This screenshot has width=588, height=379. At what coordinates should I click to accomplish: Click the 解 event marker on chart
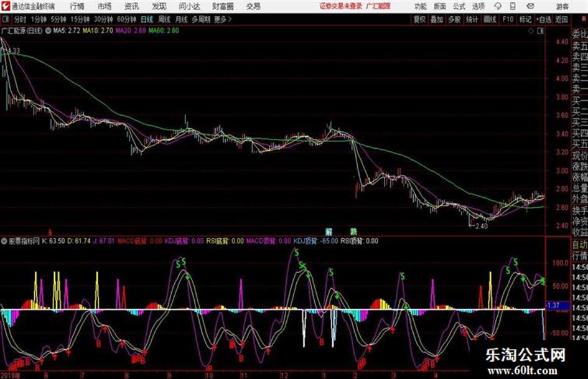tap(329, 231)
